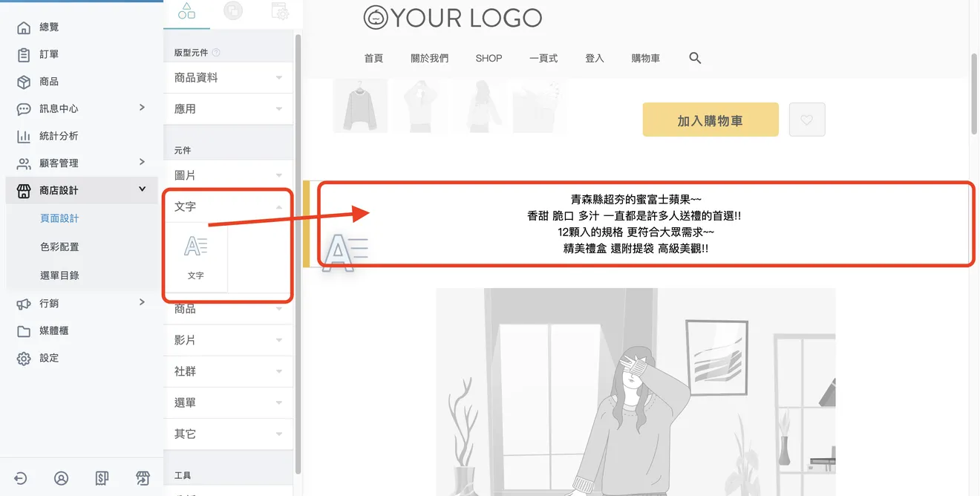Switch to the shapes elements tab
Image resolution: width=980 pixels, height=496 pixels.
click(x=187, y=10)
